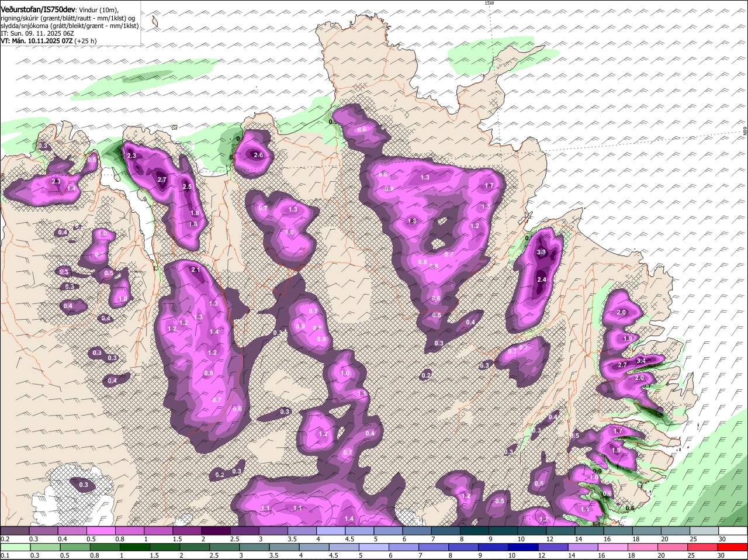This screenshot has width=748, height=560.
Task: Select white swatch above 30 in snow scale
Action: pyautogui.click(x=733, y=531)
